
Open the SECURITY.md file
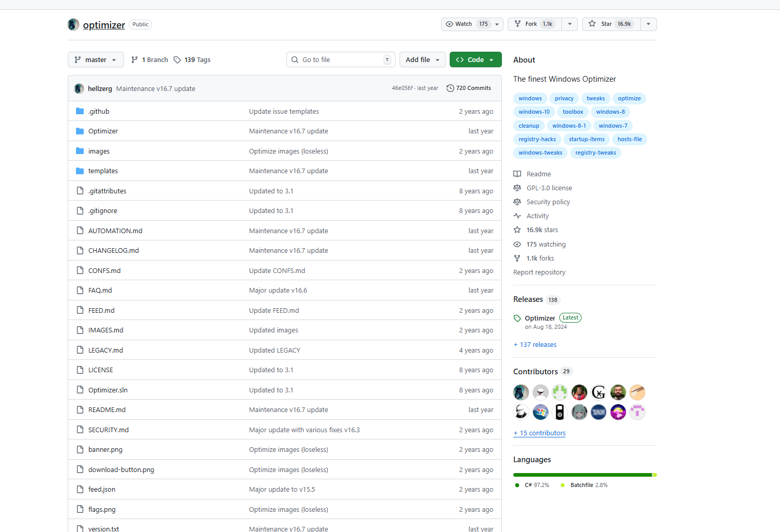pos(109,430)
